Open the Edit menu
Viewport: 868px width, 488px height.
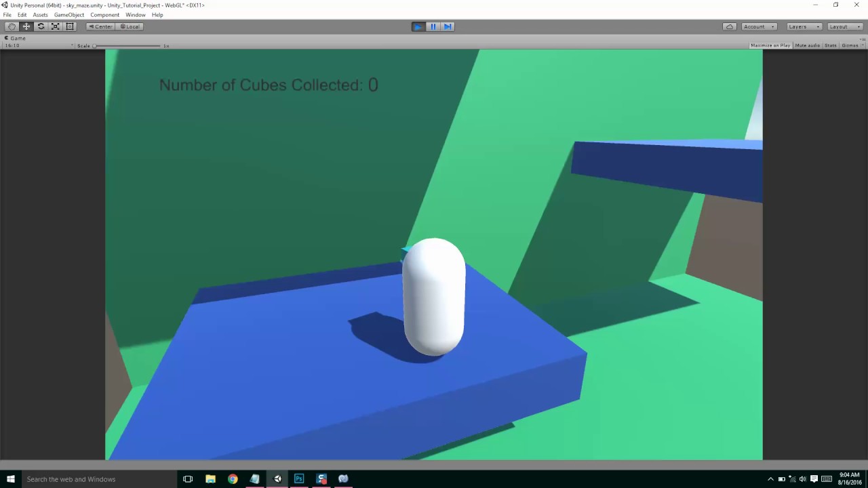[x=22, y=15]
